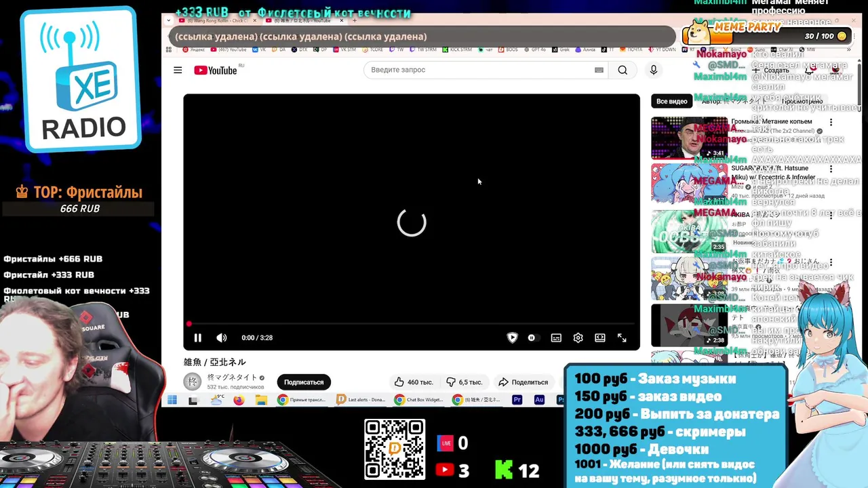Mute the video volume speaker icon

coord(222,338)
